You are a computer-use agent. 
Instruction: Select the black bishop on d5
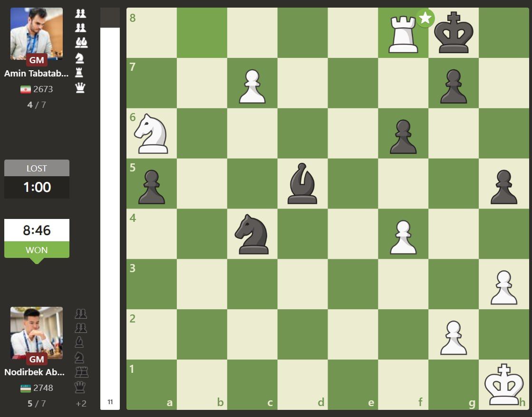[x=302, y=183]
